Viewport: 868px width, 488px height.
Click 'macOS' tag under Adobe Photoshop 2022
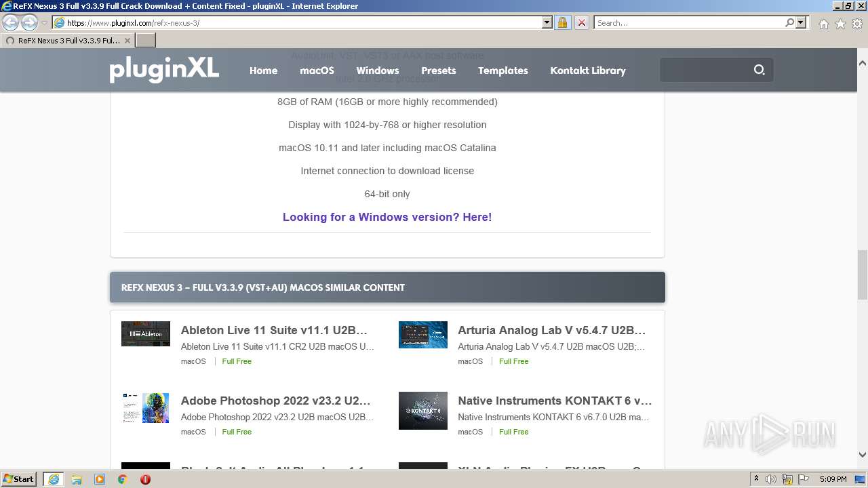click(x=193, y=432)
